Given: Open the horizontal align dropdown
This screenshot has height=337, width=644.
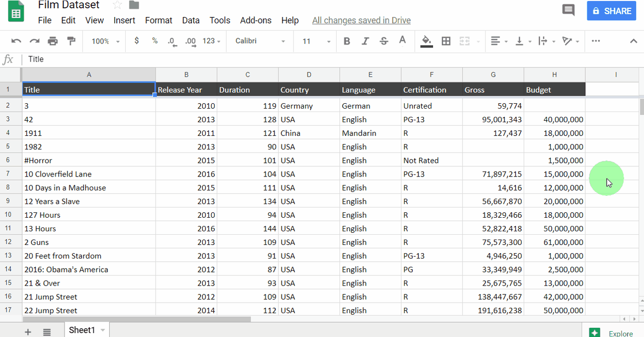Looking at the screenshot, I should coord(499,41).
